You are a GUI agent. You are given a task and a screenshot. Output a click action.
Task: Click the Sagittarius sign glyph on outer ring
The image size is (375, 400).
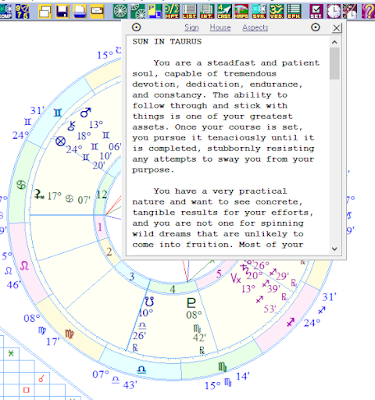click(x=290, y=322)
